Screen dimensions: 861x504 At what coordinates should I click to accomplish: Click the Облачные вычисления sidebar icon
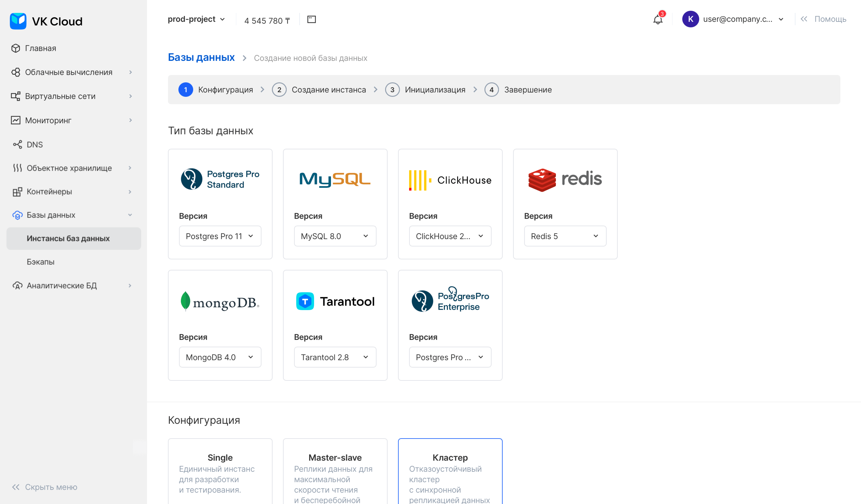click(16, 72)
